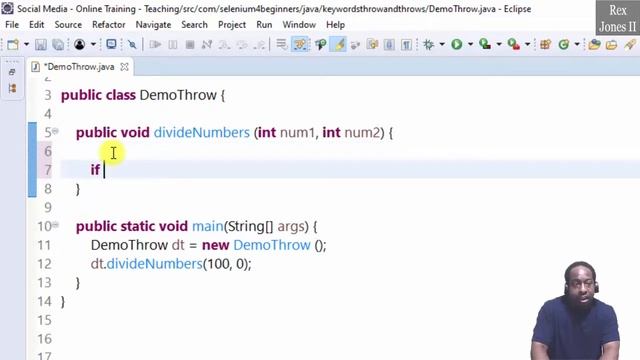Click the 'if' keyword on line 7
The height and width of the screenshot is (360, 640).
pyautogui.click(x=95, y=170)
